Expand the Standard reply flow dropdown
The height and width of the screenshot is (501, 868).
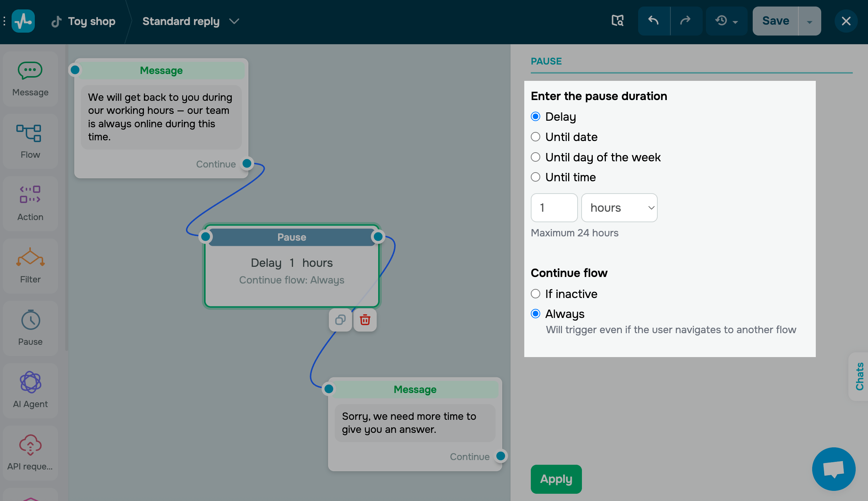[x=234, y=21]
